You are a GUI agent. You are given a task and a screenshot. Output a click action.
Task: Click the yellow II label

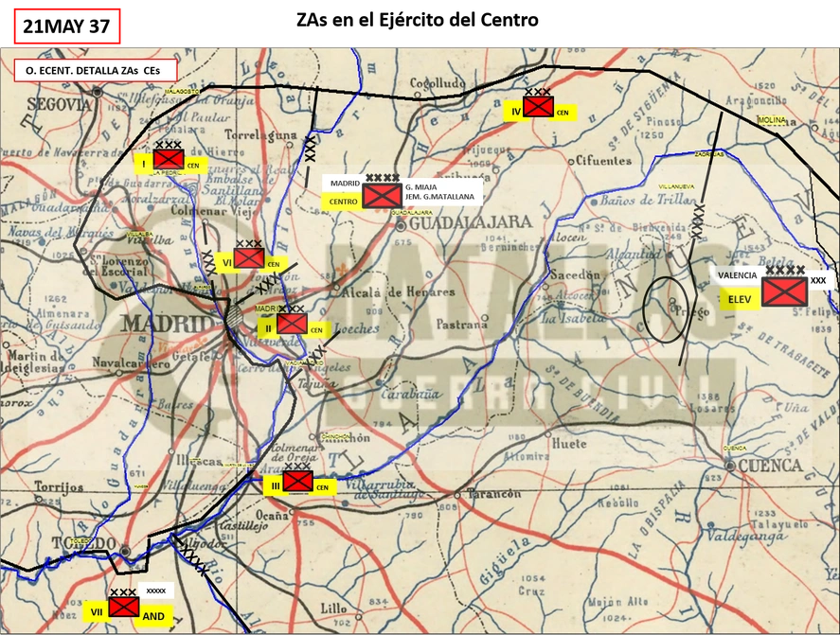[x=268, y=328]
